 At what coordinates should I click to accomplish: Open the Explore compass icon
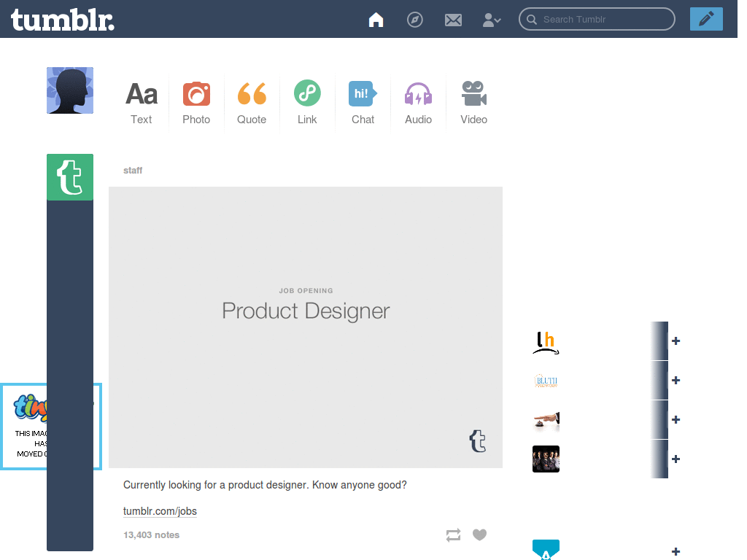(x=414, y=20)
